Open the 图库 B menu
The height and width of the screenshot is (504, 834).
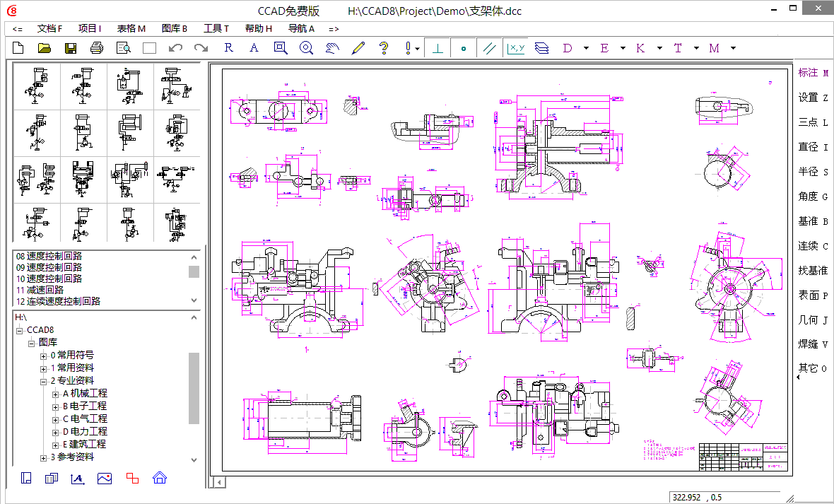(x=174, y=29)
